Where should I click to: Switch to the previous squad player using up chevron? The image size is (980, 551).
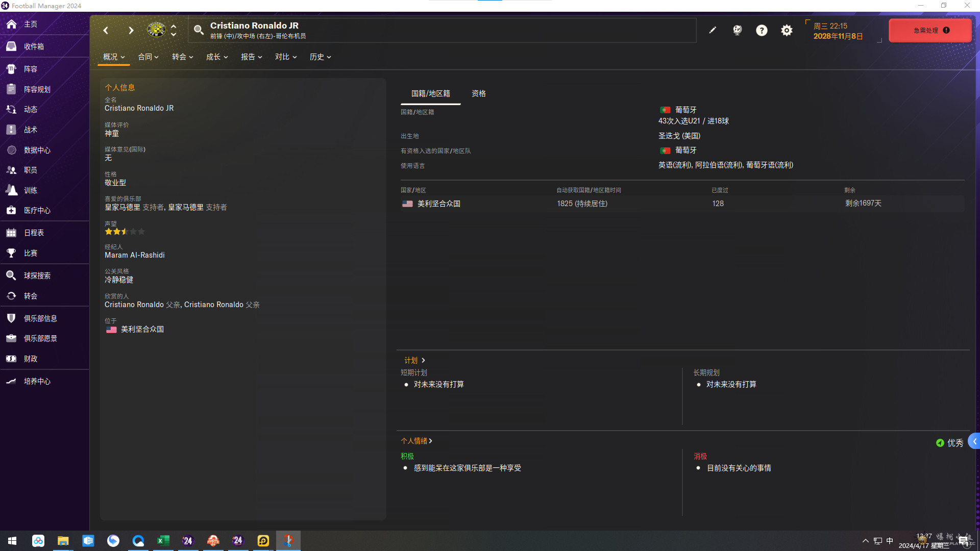[174, 26]
